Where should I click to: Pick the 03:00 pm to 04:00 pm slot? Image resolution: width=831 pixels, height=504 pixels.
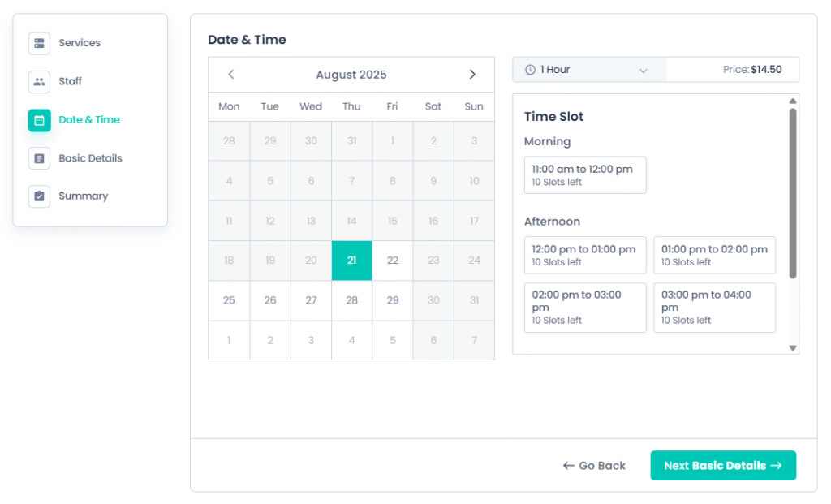pos(714,308)
